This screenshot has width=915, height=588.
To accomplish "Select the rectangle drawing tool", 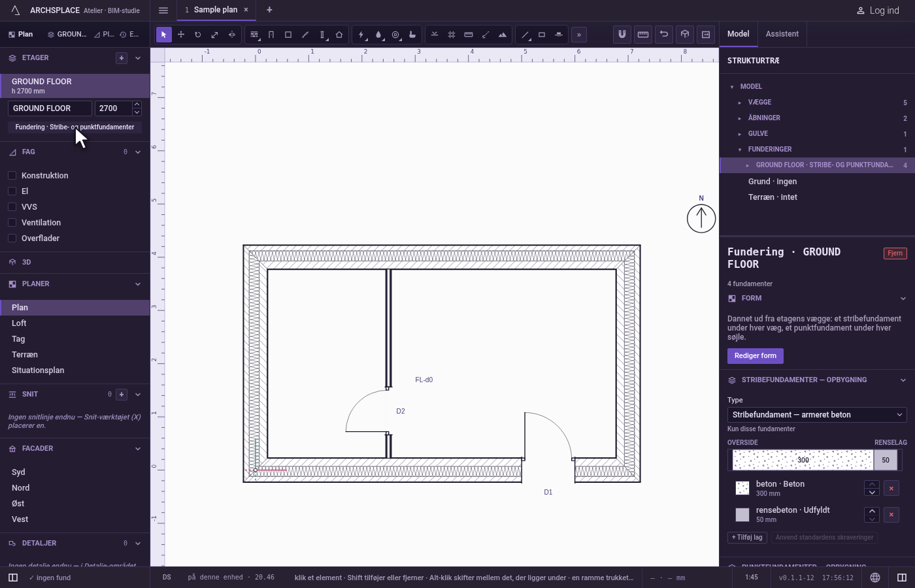I will (542, 35).
